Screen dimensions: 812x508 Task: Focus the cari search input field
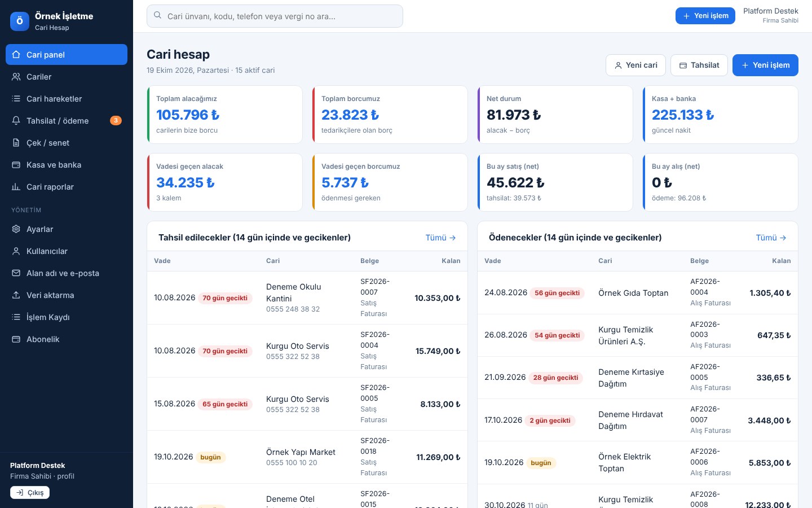(275, 16)
